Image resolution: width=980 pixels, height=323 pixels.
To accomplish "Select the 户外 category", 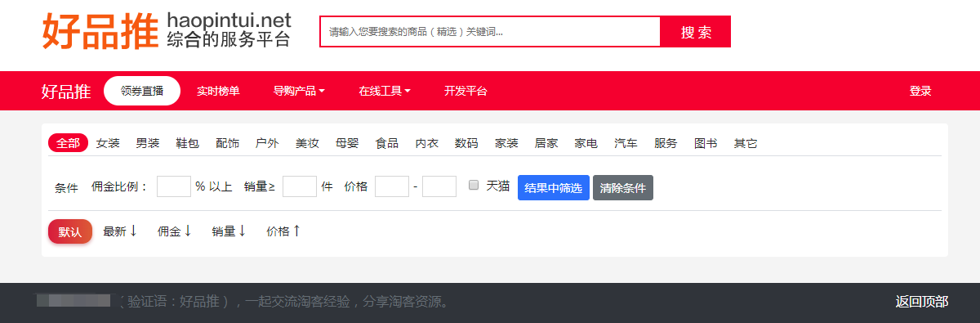I will [x=267, y=143].
